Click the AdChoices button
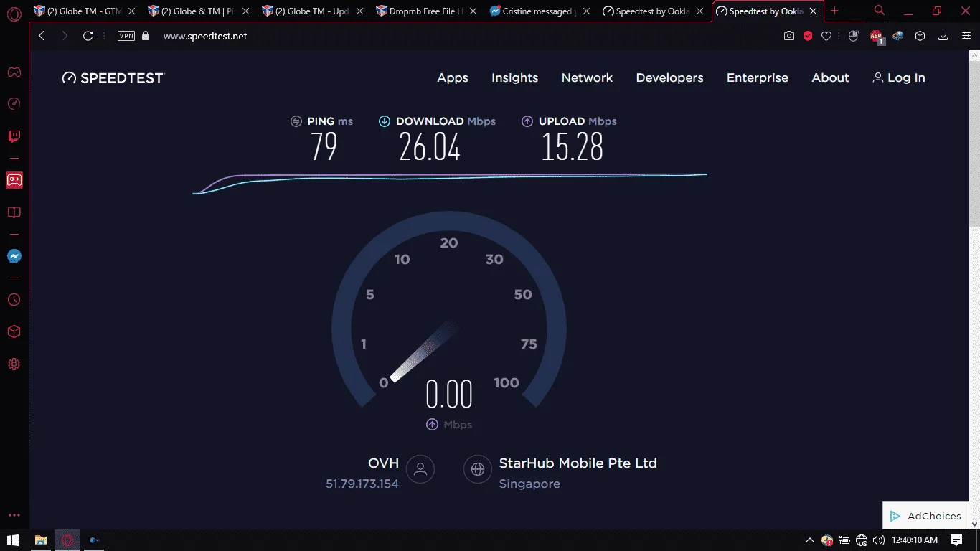Image resolution: width=980 pixels, height=551 pixels. click(x=925, y=516)
